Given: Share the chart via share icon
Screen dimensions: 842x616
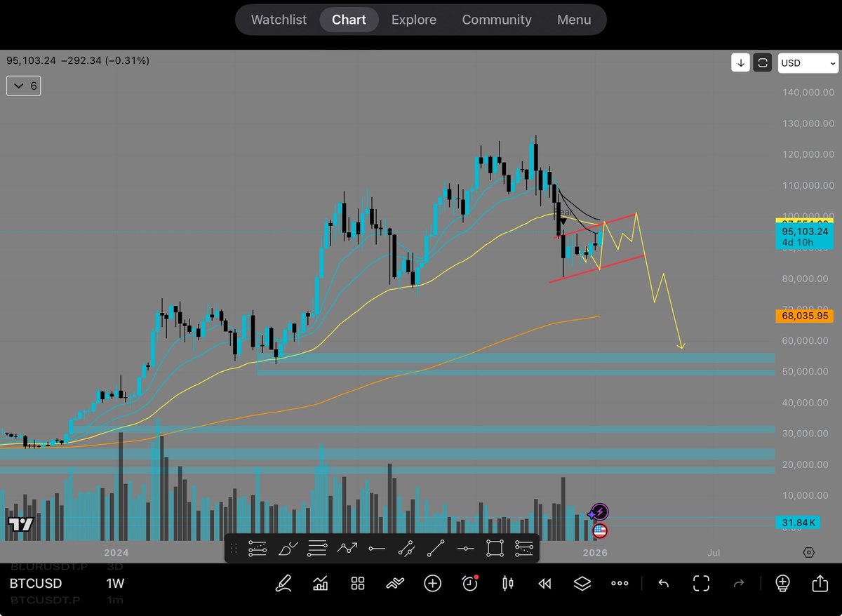Looking at the screenshot, I should click(820, 583).
